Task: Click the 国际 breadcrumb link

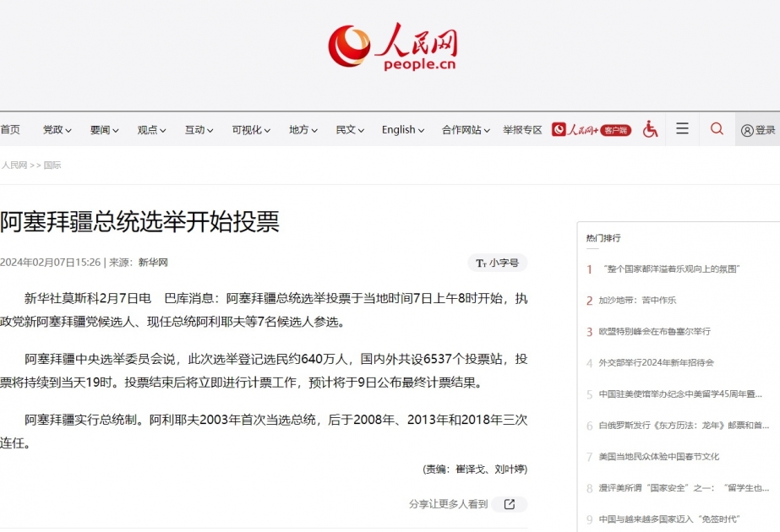Action: [52, 165]
